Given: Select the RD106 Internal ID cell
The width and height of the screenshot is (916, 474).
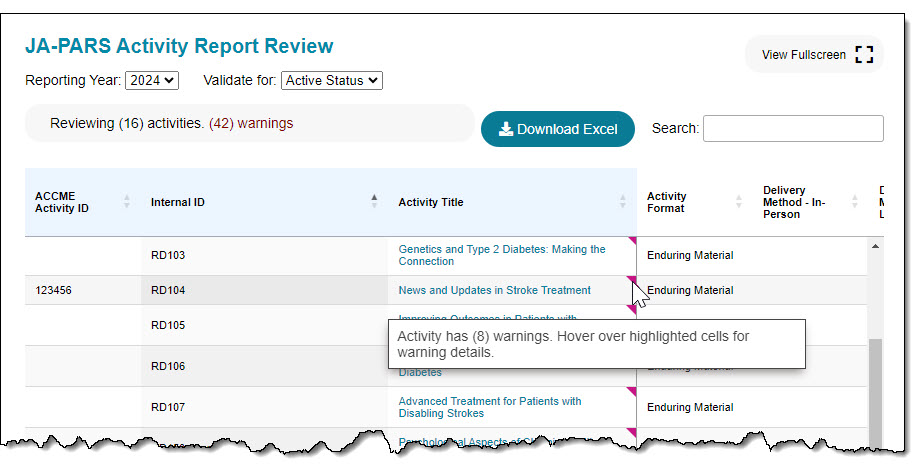Looking at the screenshot, I should pyautogui.click(x=264, y=366).
